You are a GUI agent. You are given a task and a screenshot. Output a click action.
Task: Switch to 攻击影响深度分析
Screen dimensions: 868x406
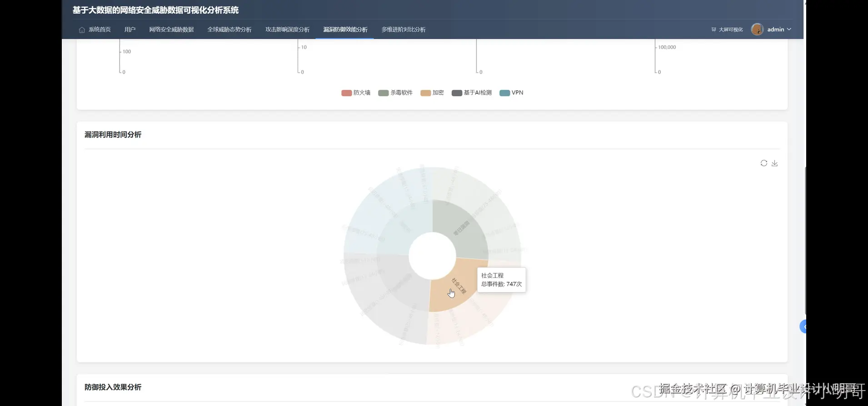(x=288, y=30)
